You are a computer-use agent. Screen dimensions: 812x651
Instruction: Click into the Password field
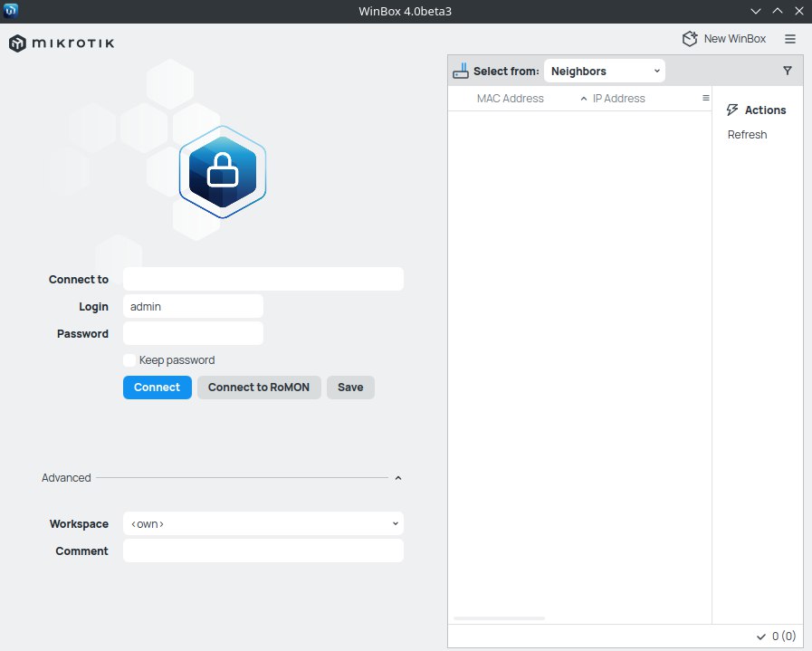pyautogui.click(x=193, y=333)
